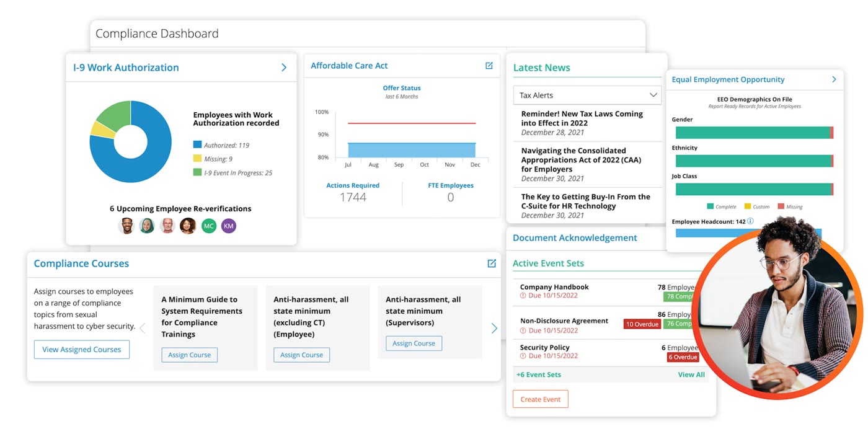Click Authorized blue legend swatch
This screenshot has height=434, width=868.
coord(197,145)
